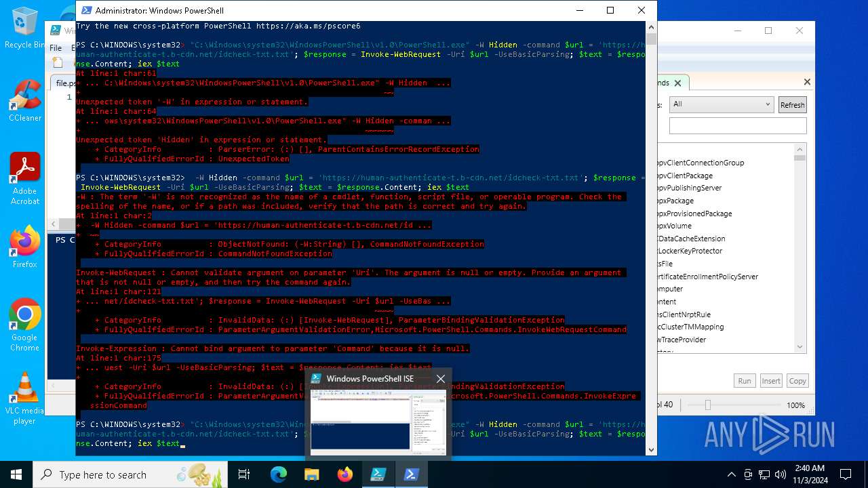Close the PowerShell ISE taskbar preview
This screenshot has width=868, height=488.
coord(440,378)
